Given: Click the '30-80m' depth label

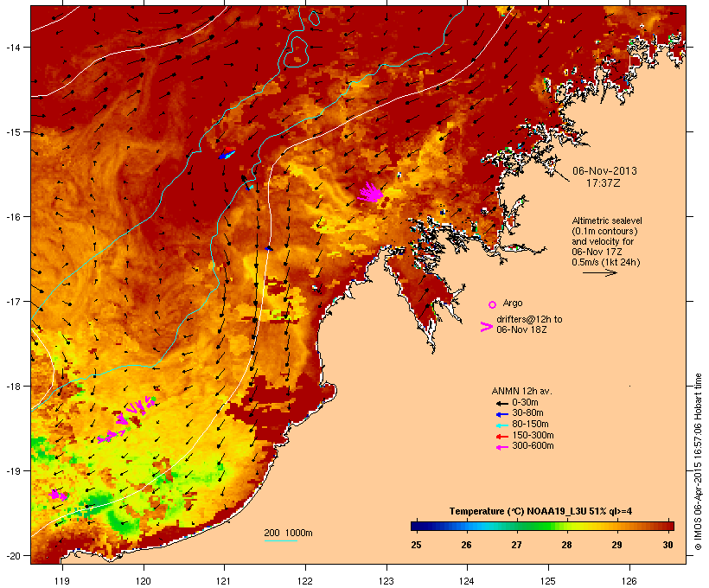Looking at the screenshot, I should [x=527, y=413].
